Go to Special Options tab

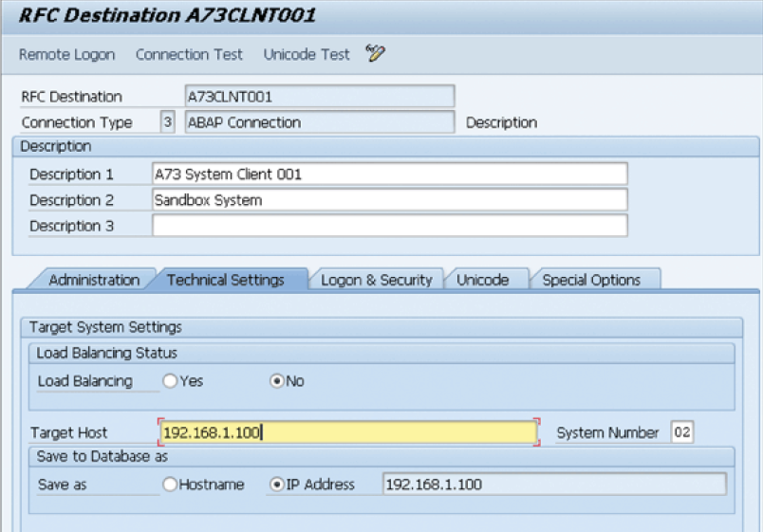coord(591,280)
